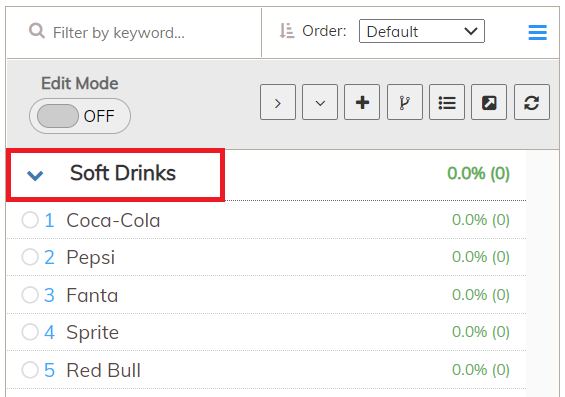Click the bulleted list icon button
This screenshot has height=397, width=565.
coord(447,102)
